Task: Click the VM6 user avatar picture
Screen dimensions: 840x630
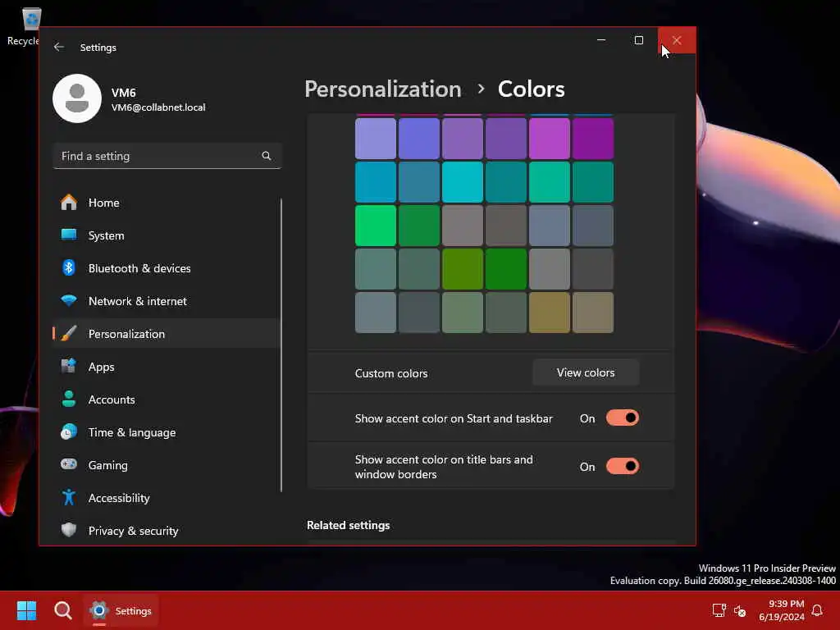Action: [x=77, y=98]
